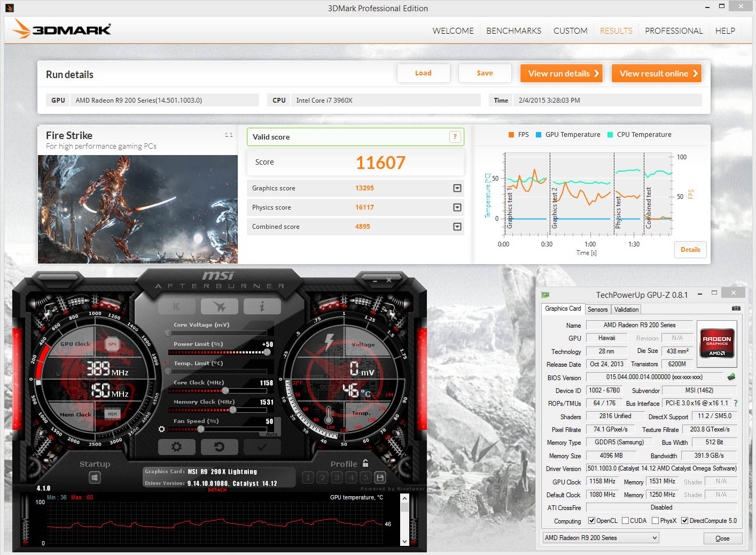This screenshot has height=555, width=756.
Task: Click the fan speed gear icon in Afterburner
Action: click(x=162, y=429)
